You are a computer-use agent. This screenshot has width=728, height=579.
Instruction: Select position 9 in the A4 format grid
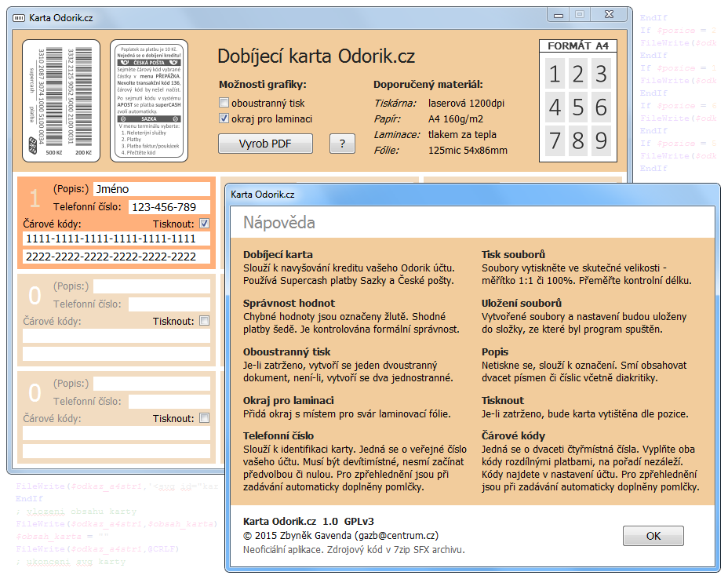tap(601, 140)
